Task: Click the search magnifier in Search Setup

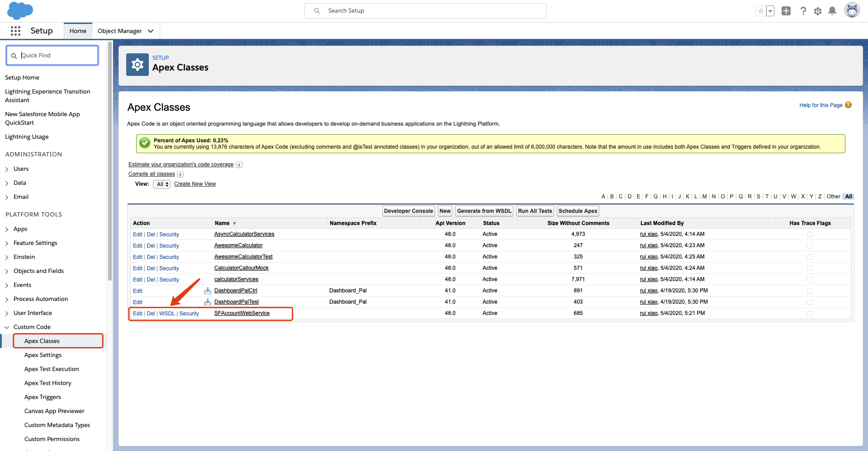Action: 318,10
